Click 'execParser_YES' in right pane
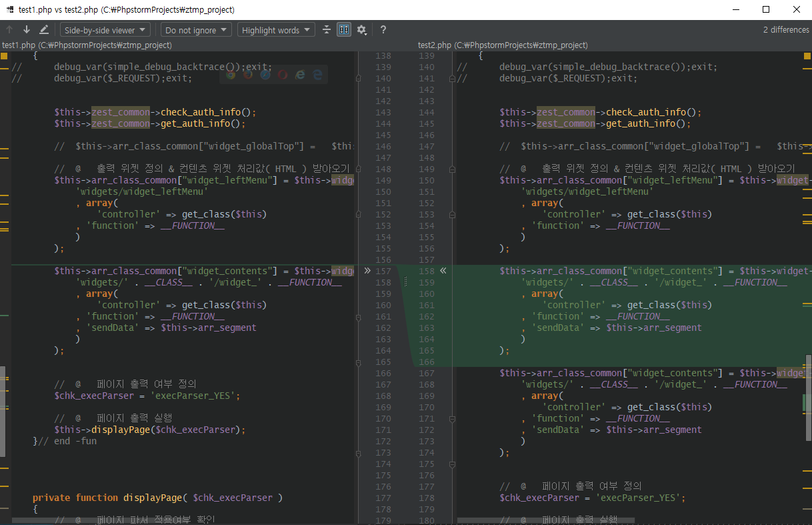Screen dimensions: 812x525 (x=638, y=498)
